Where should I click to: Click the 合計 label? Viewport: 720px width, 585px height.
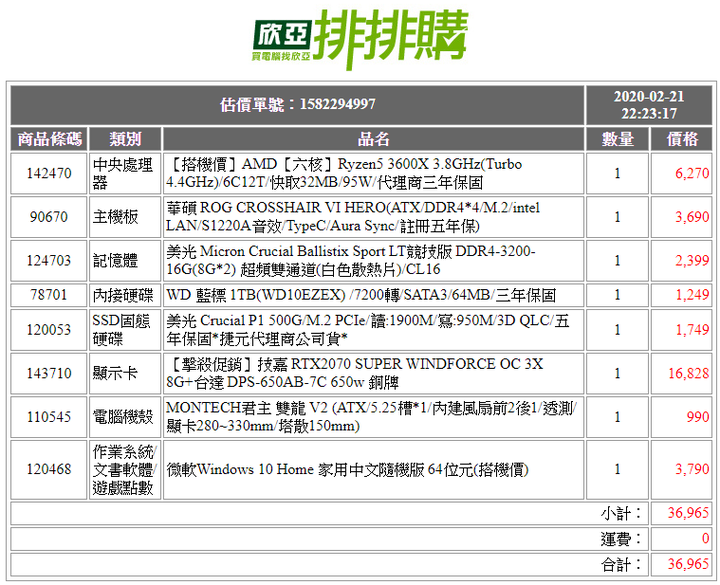[x=621, y=564]
